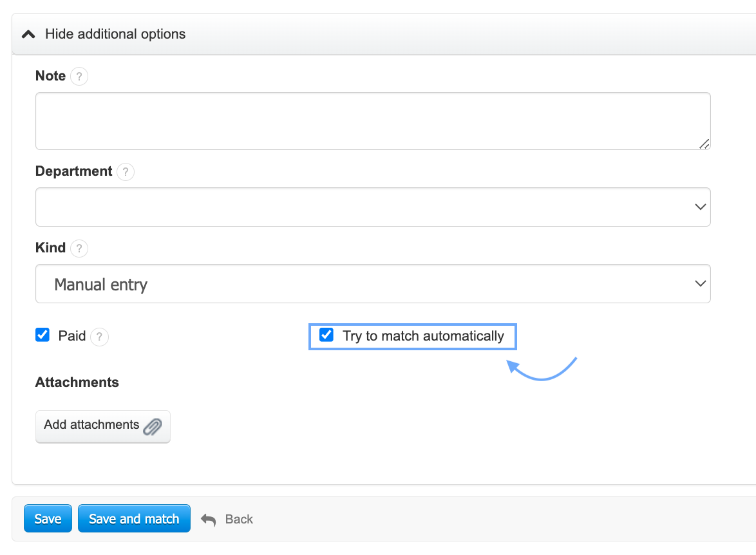Click the Kind dropdown arrow
This screenshot has height=555, width=756.
pos(700,284)
